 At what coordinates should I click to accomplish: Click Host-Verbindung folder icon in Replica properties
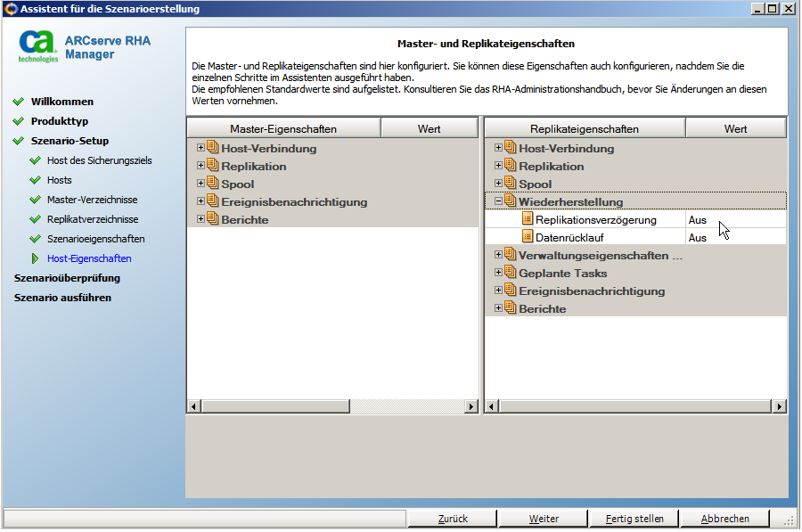[x=511, y=147]
